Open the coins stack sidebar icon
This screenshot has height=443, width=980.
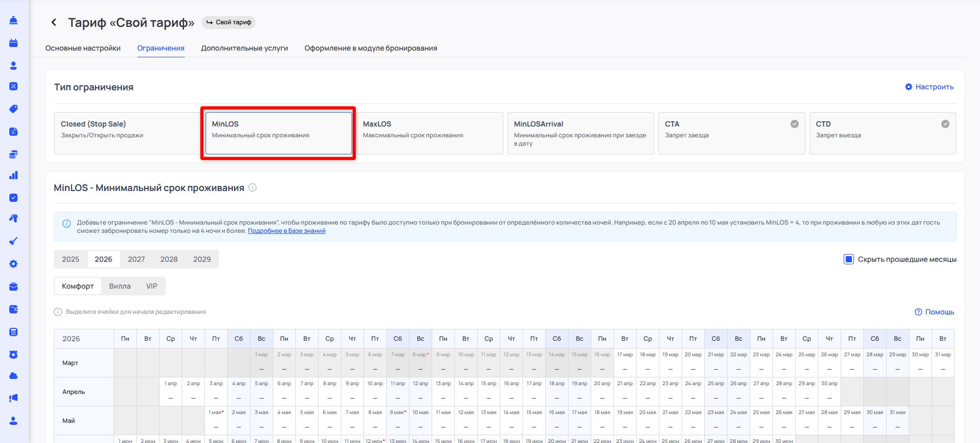13,154
